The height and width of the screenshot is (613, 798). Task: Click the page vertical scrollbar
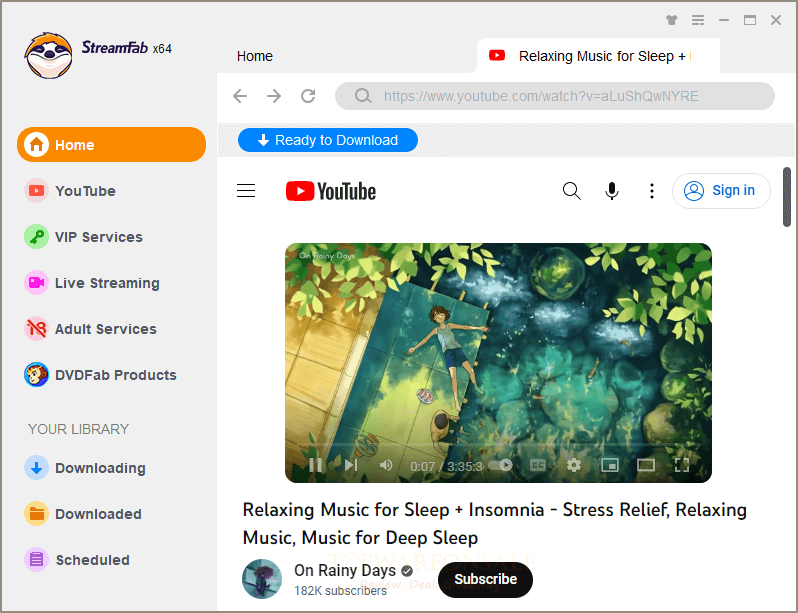pos(787,197)
